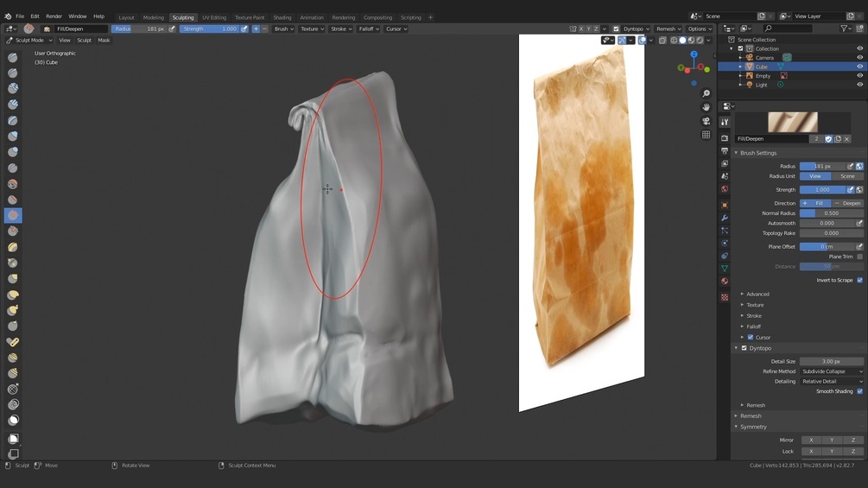The width and height of the screenshot is (868, 488).
Task: Open Active Tool properties tab
Action: pyautogui.click(x=725, y=122)
